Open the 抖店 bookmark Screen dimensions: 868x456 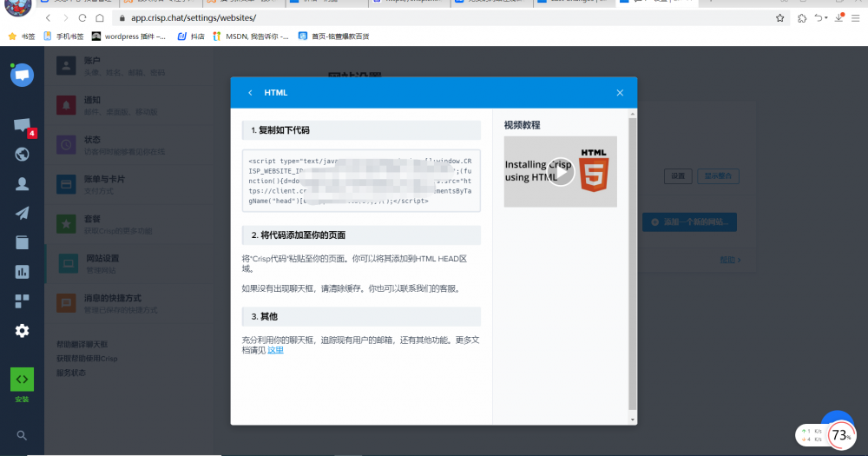point(191,36)
